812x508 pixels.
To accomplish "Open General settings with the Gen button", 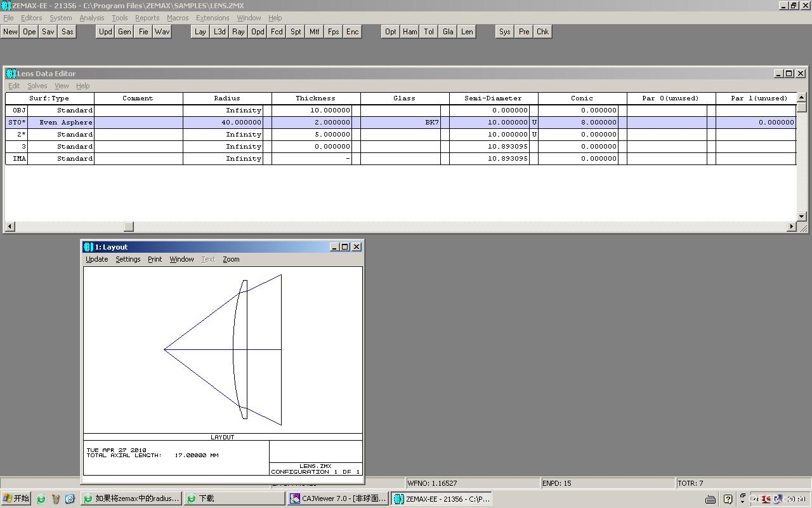I will click(124, 32).
